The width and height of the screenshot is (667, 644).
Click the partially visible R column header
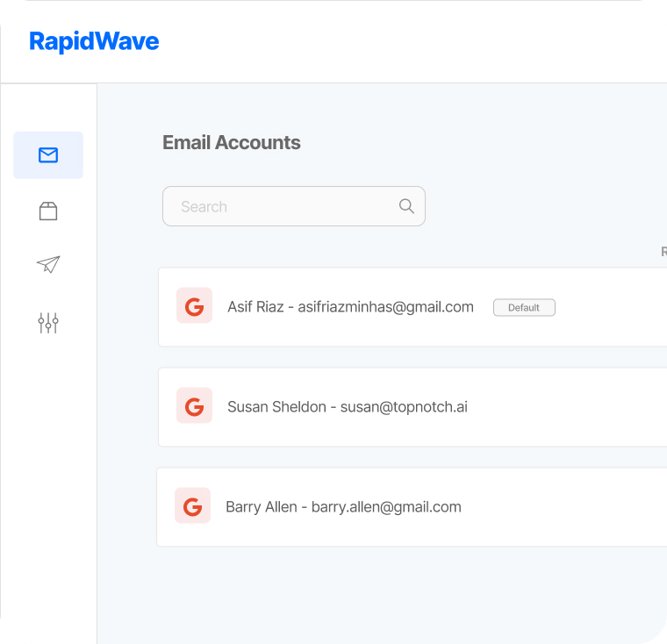pos(663,252)
